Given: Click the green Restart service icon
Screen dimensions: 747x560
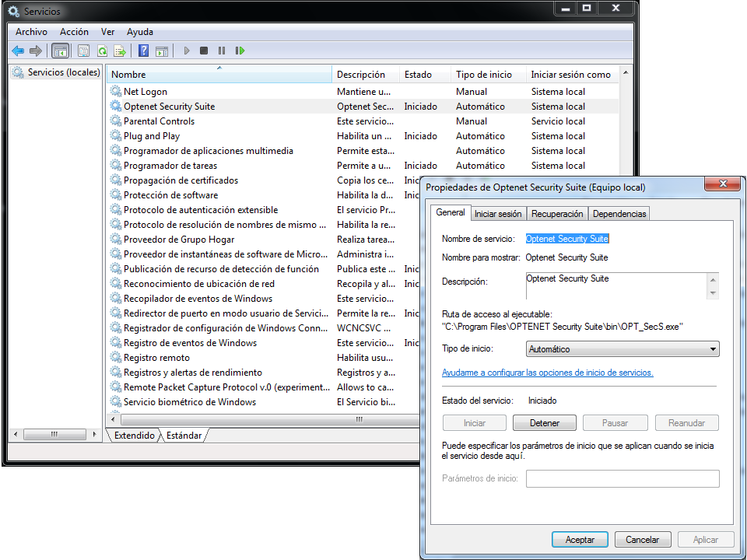Looking at the screenshot, I should (x=240, y=51).
